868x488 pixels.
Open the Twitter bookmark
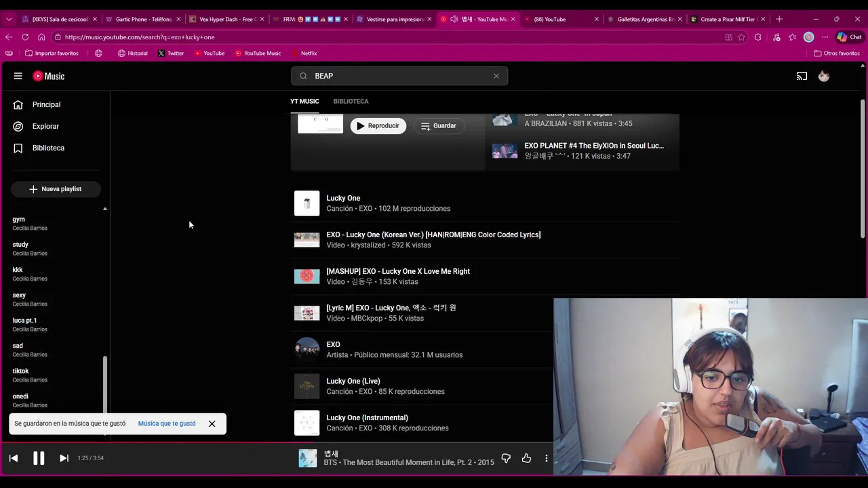(171, 53)
